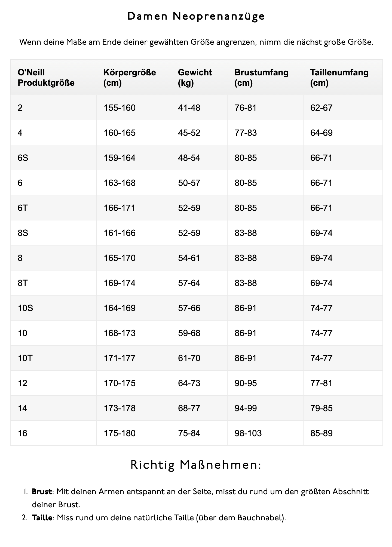Click the Damen Neoprenanzüge heading

pyautogui.click(x=196, y=16)
